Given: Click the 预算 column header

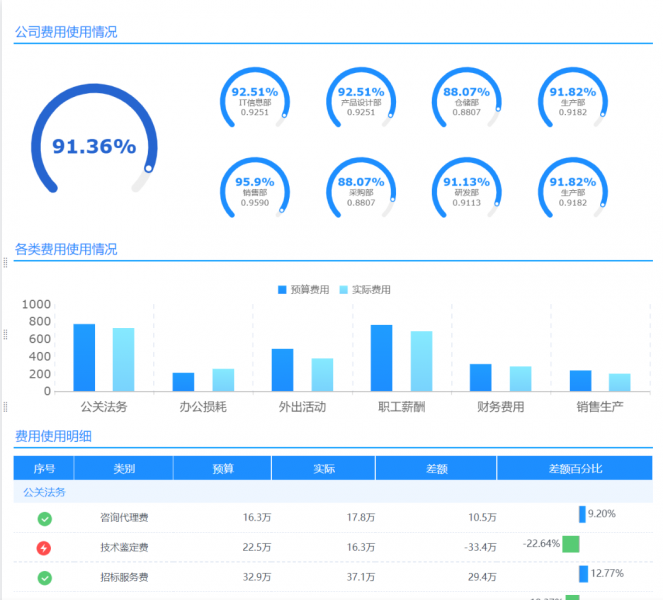Looking at the screenshot, I should pos(222,468).
